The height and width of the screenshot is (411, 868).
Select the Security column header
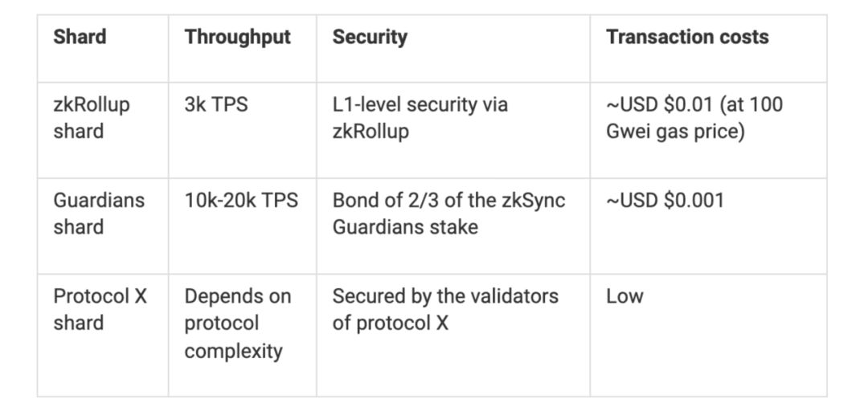click(370, 37)
